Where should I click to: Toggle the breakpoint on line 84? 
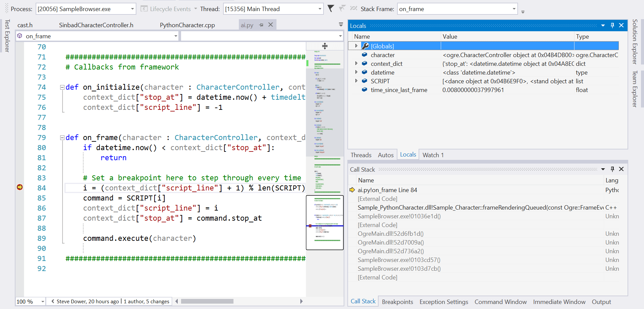tap(19, 188)
